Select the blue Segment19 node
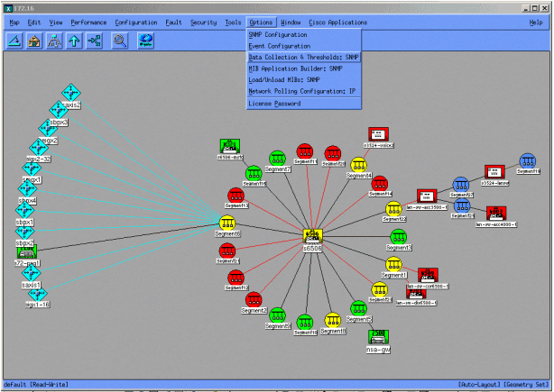This screenshot has width=554, height=392. [x=528, y=161]
